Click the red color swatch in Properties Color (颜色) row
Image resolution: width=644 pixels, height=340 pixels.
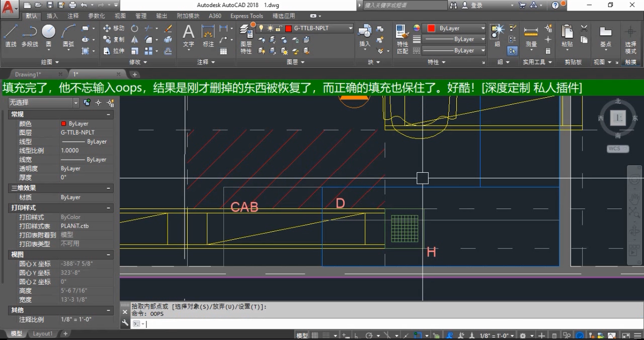click(63, 123)
